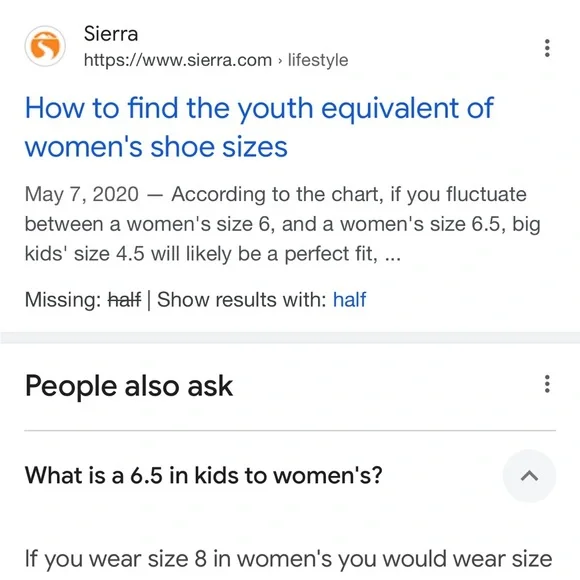Click the May 7, 2020 date
Image resolution: width=580 pixels, height=580 pixels.
(x=82, y=194)
